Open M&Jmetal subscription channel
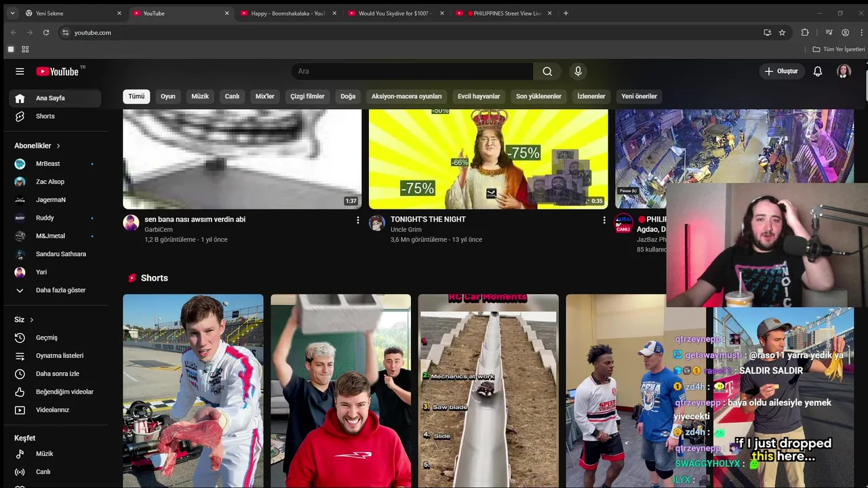 pos(56,236)
